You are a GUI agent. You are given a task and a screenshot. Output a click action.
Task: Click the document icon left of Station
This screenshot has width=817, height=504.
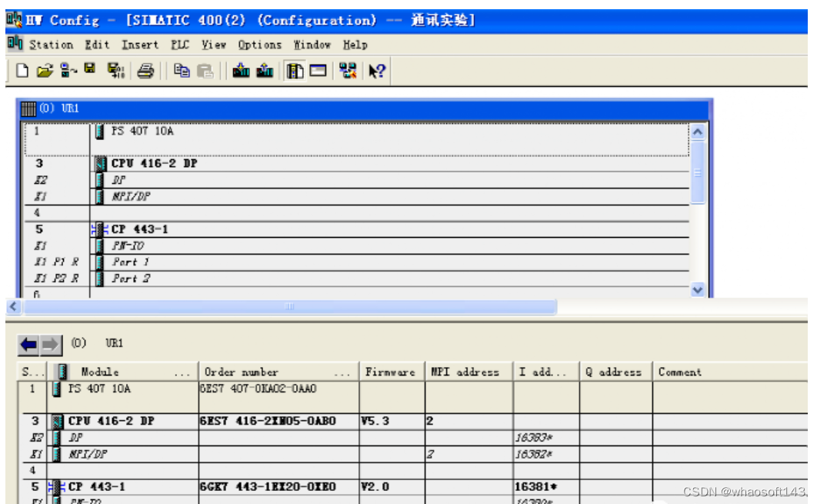(x=15, y=43)
